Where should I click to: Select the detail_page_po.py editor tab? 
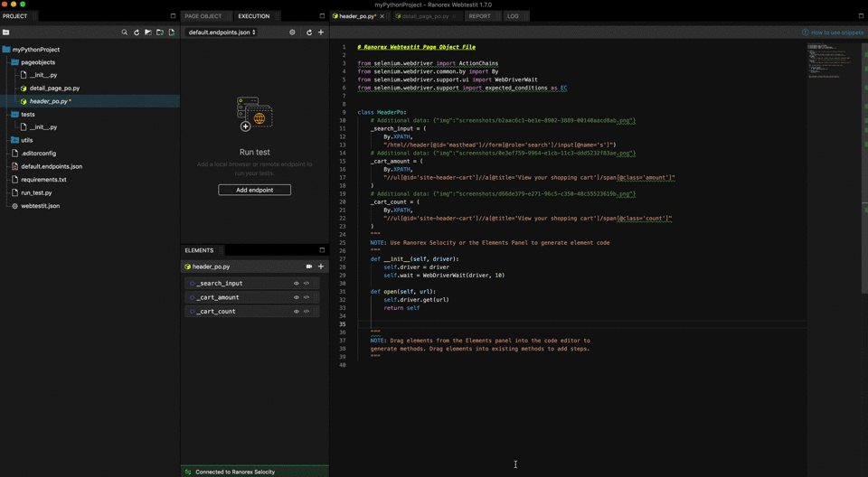pyautogui.click(x=425, y=16)
